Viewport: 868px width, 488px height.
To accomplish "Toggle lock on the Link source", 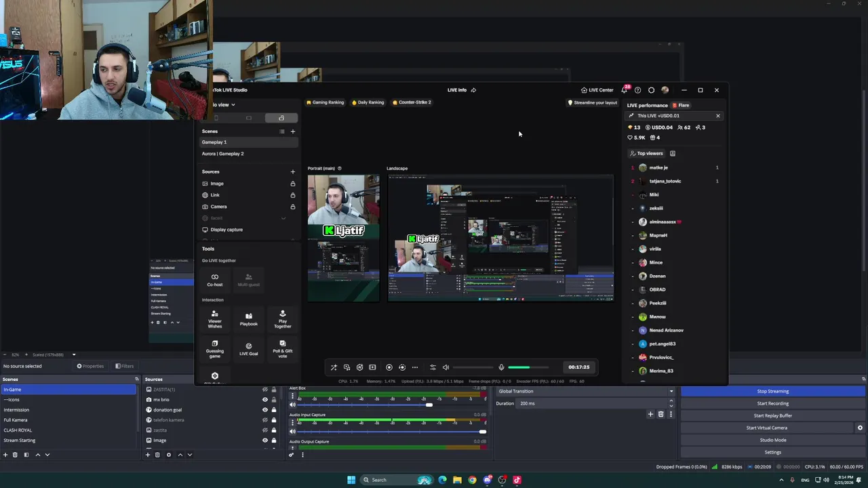I will (293, 195).
